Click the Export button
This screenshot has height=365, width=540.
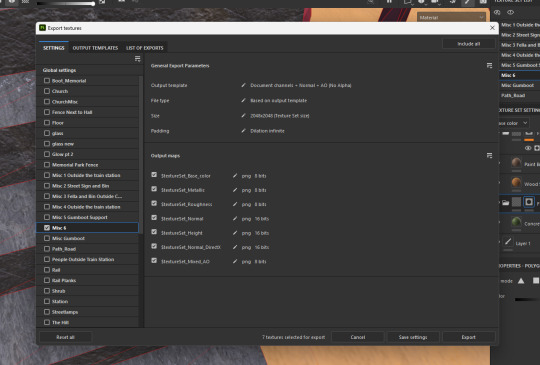(468, 337)
